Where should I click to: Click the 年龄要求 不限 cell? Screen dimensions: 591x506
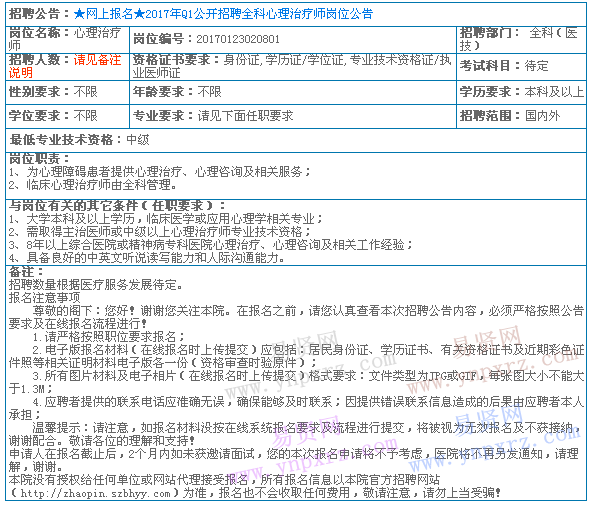(292, 92)
